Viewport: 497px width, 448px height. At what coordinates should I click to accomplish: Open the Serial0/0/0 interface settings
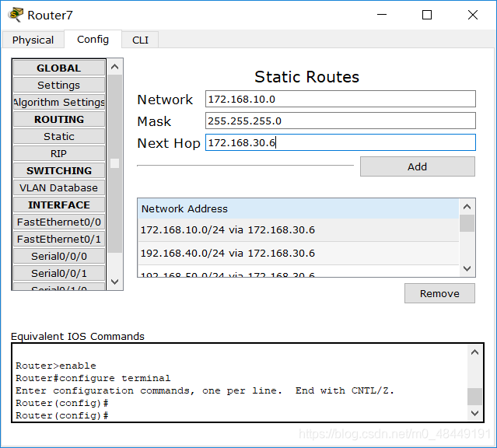(x=59, y=256)
